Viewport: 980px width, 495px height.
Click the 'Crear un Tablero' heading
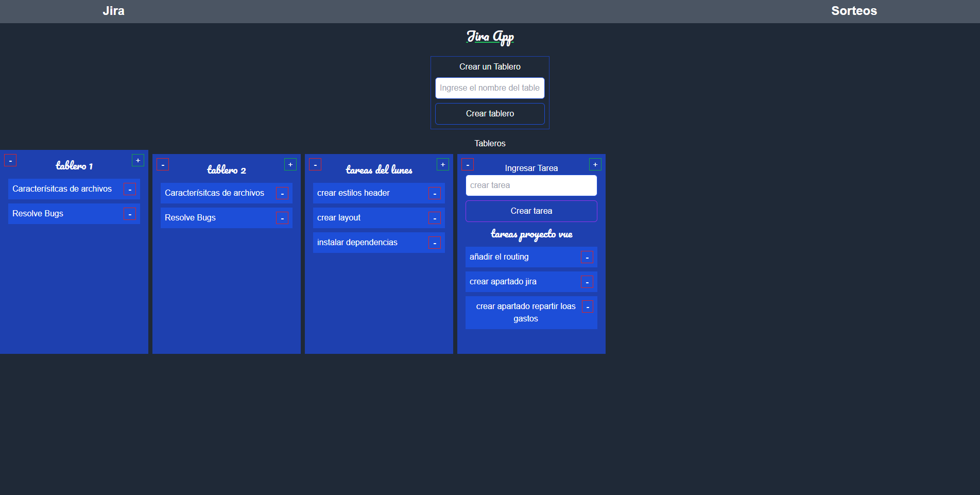coord(490,67)
